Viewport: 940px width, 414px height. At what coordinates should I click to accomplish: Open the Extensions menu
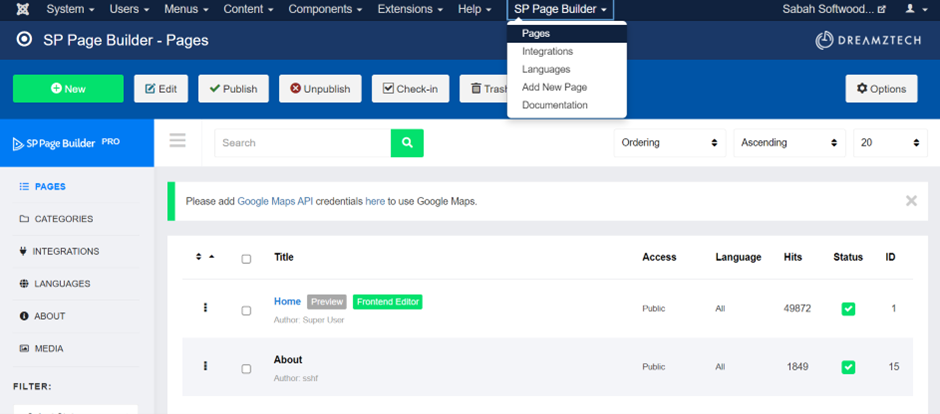point(410,9)
